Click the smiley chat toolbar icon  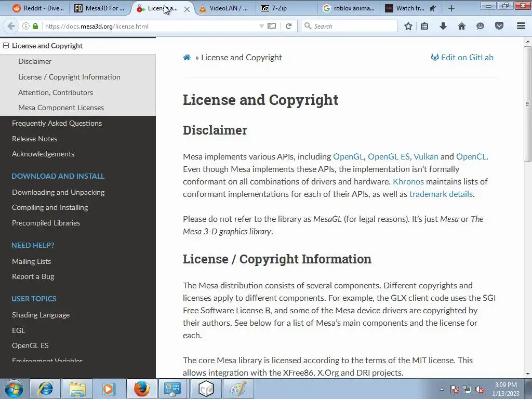tap(480, 26)
